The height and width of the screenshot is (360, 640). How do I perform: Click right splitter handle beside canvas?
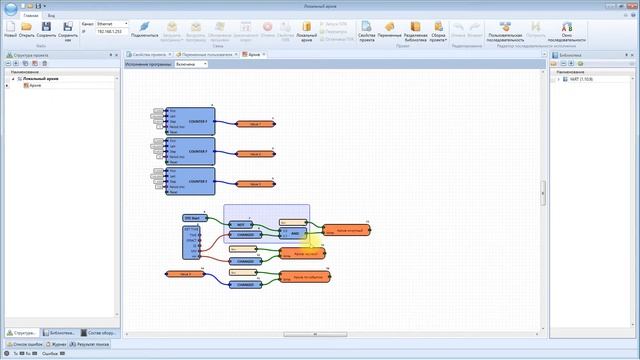(x=543, y=193)
